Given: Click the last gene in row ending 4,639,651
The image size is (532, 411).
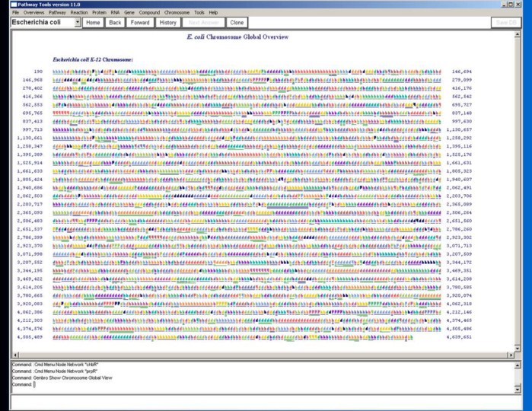Looking at the screenshot, I should pos(439,336).
